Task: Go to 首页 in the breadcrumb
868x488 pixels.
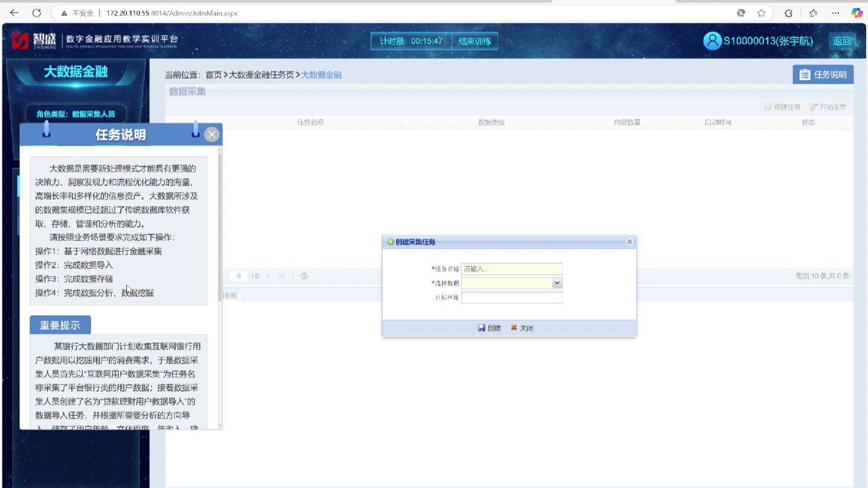Action: pos(214,75)
